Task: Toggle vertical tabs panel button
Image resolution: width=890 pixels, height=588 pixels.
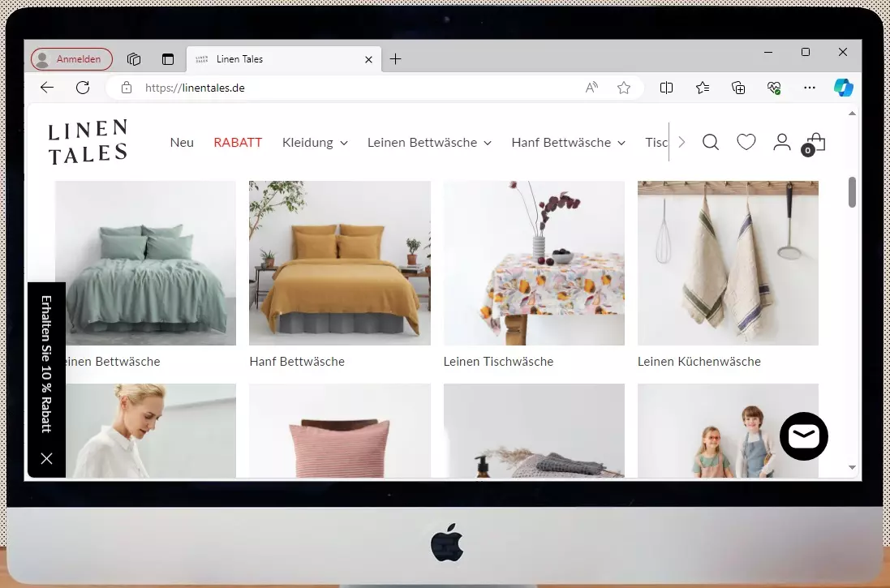Action: [168, 59]
